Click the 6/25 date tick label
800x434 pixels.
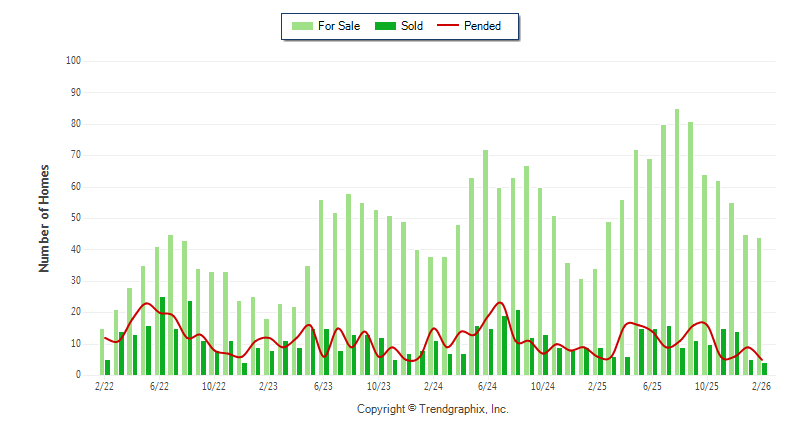tap(652, 385)
